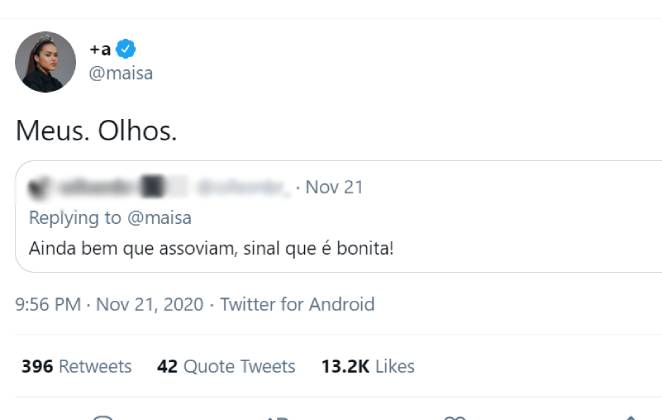Viewport: 662px width, 420px height.
Task: Click the "Twitter for Android" source link
Action: (297, 304)
